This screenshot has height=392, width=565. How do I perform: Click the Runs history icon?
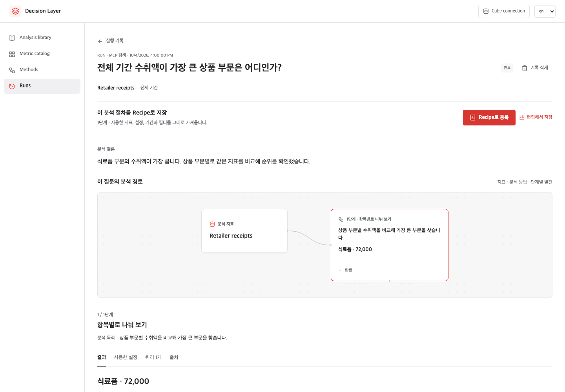point(12,86)
